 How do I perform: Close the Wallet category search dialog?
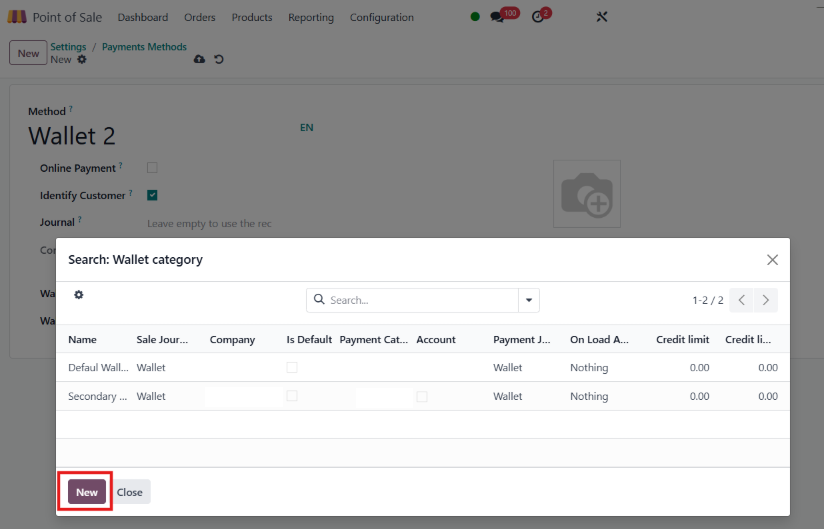click(x=772, y=260)
